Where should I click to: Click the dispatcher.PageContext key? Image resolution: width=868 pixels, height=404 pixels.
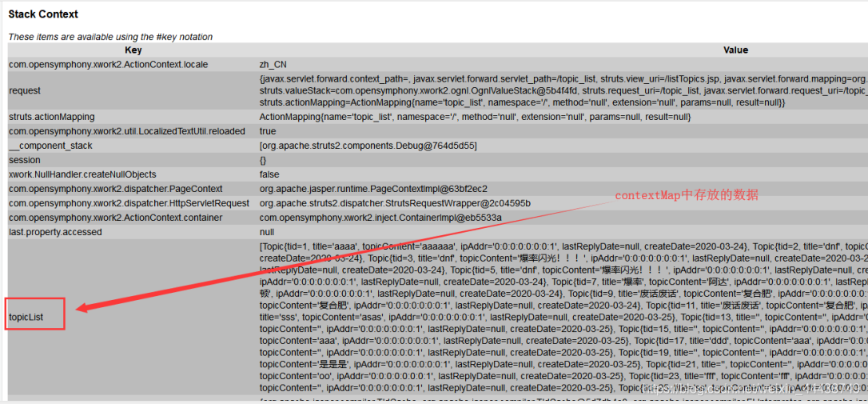tap(116, 189)
